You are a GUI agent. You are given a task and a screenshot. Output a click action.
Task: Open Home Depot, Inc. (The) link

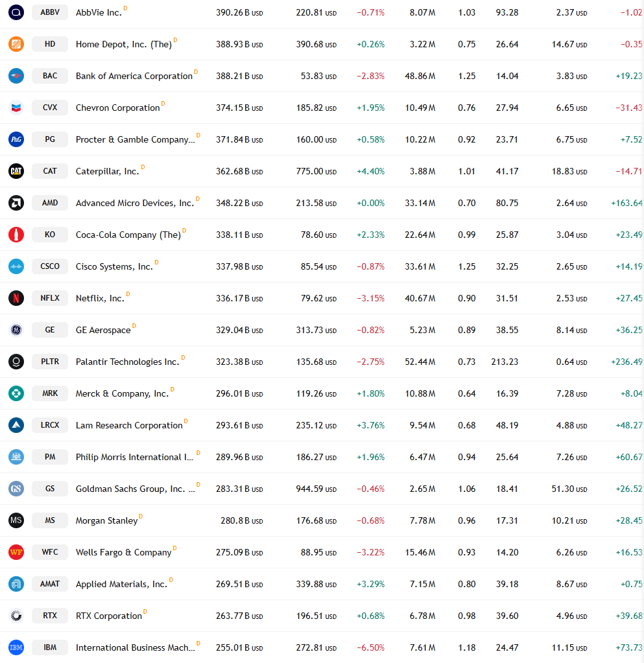pyautogui.click(x=124, y=45)
